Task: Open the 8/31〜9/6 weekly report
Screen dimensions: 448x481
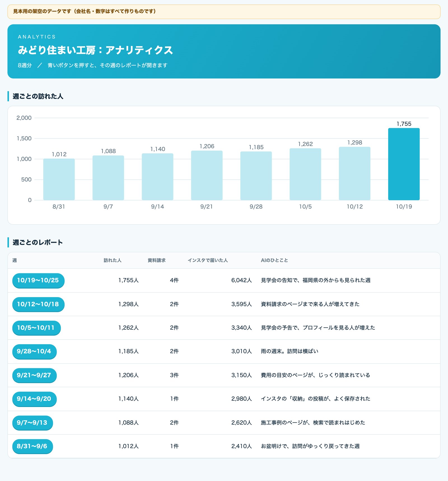Action: pyautogui.click(x=32, y=446)
